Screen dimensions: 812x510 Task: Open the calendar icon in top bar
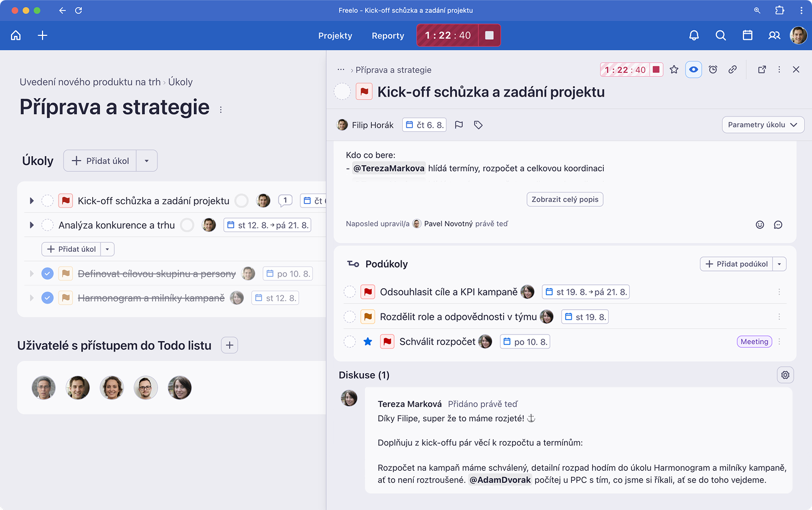pos(747,35)
